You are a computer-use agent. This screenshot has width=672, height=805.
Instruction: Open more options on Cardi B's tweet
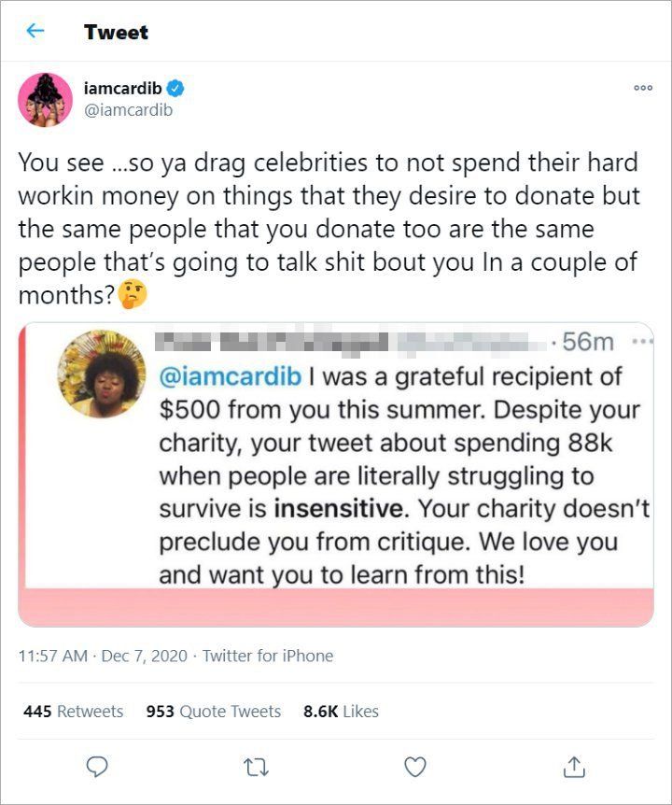tap(642, 88)
